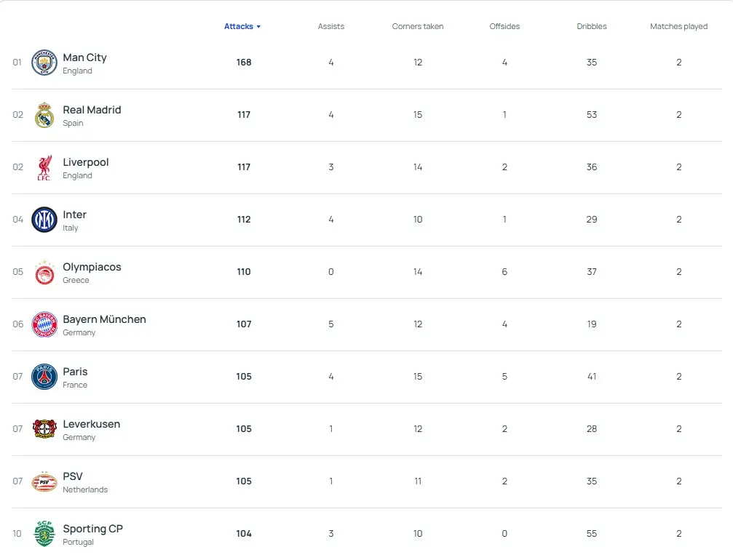Click the Real Madrid club crest
Viewport: 733px width, 560px height.
pos(44,116)
